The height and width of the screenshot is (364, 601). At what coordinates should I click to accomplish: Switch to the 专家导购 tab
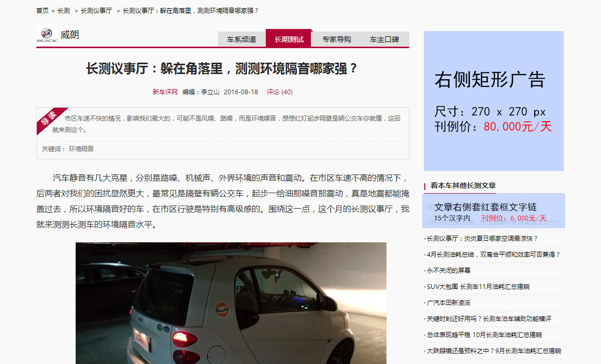point(337,39)
